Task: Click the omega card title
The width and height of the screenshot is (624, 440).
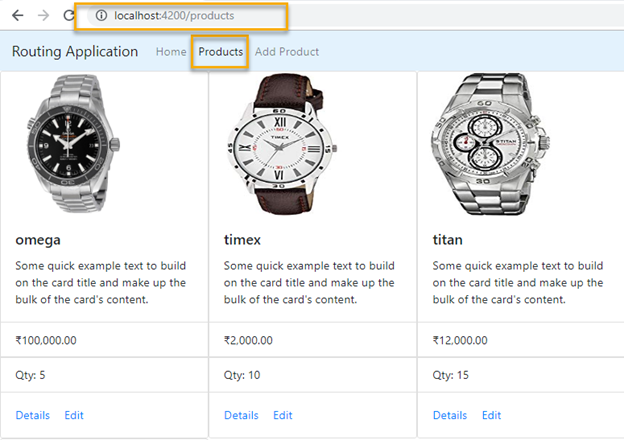Action: tap(38, 240)
